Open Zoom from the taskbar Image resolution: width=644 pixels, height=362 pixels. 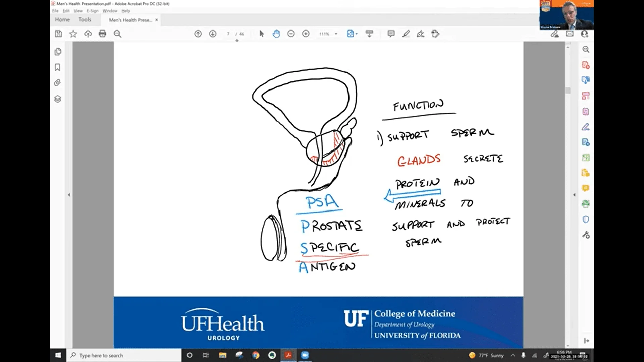pos(305,355)
